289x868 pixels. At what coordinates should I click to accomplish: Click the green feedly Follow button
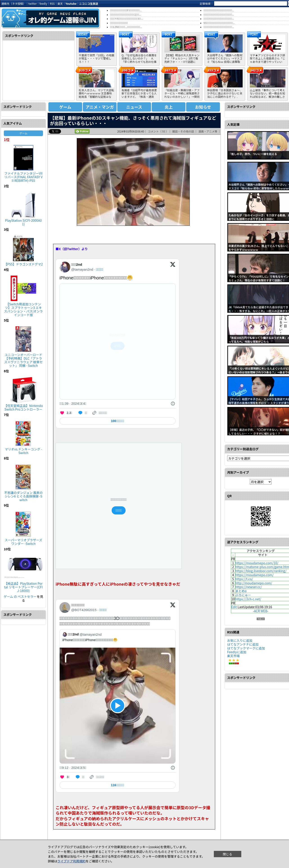point(82,131)
